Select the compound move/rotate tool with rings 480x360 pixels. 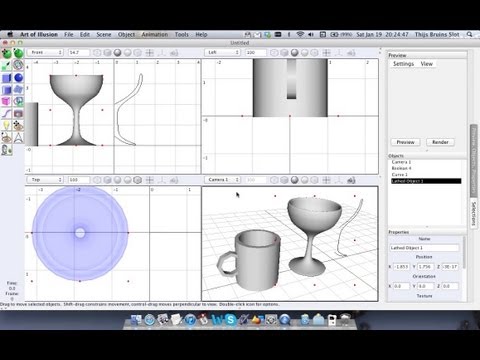click(18, 65)
